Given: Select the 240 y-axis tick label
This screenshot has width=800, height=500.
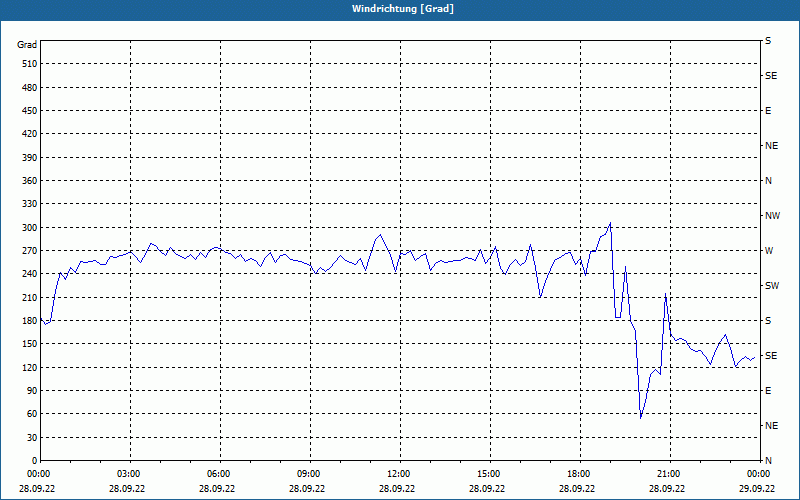Looking at the screenshot, I should tap(29, 274).
